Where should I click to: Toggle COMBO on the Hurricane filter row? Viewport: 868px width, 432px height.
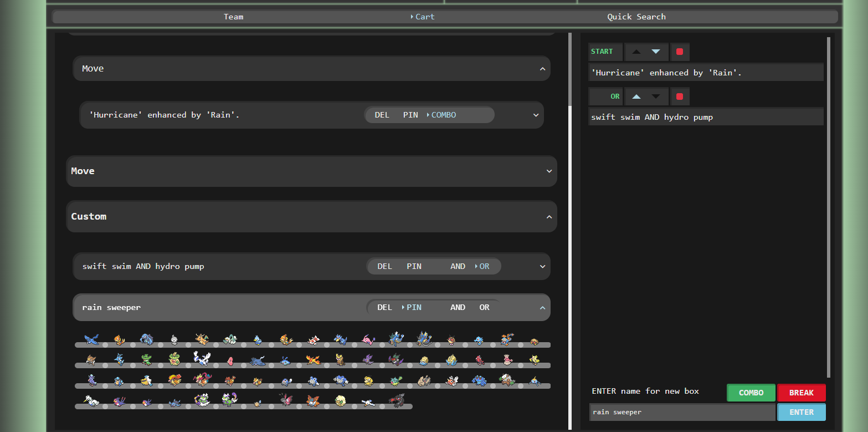point(443,115)
